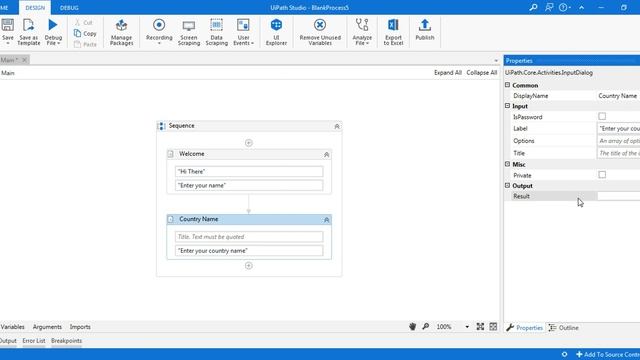Click the Recording icon
640x360 pixels.
[x=159, y=25]
